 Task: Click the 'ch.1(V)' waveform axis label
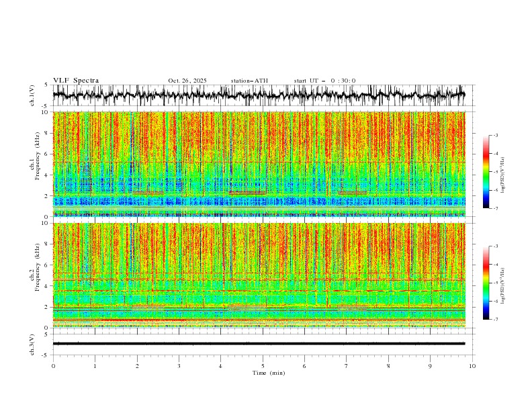pyautogui.click(x=32, y=95)
